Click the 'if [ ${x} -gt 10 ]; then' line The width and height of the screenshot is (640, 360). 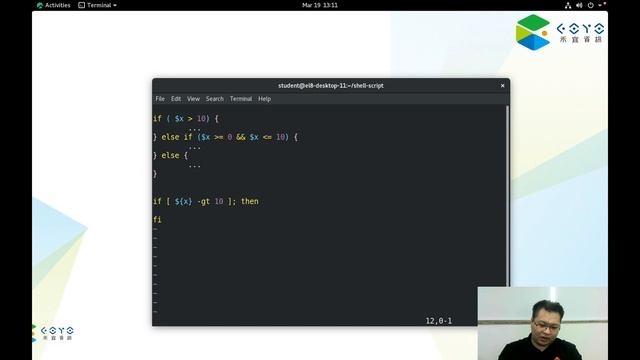pos(206,201)
